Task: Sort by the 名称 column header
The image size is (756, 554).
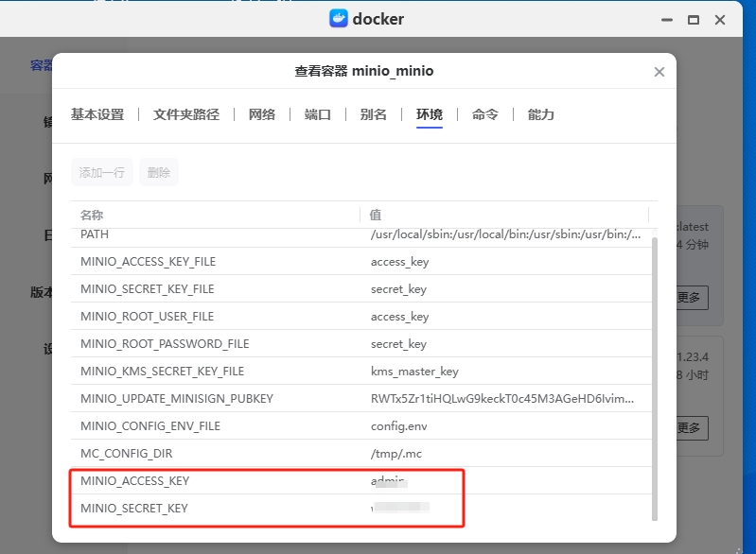Action: [92, 215]
